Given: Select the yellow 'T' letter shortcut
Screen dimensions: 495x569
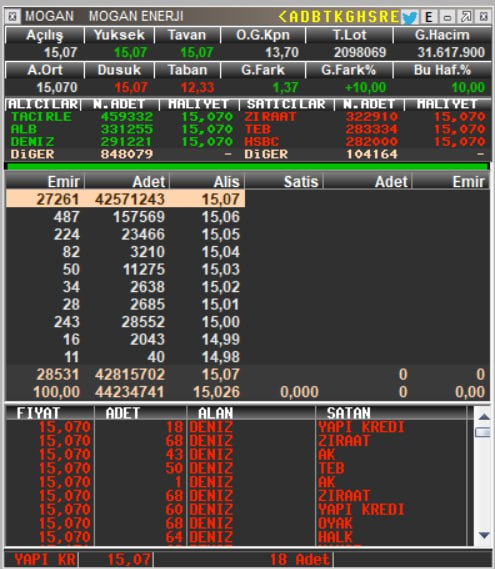Looking at the screenshot, I should coord(327,17).
